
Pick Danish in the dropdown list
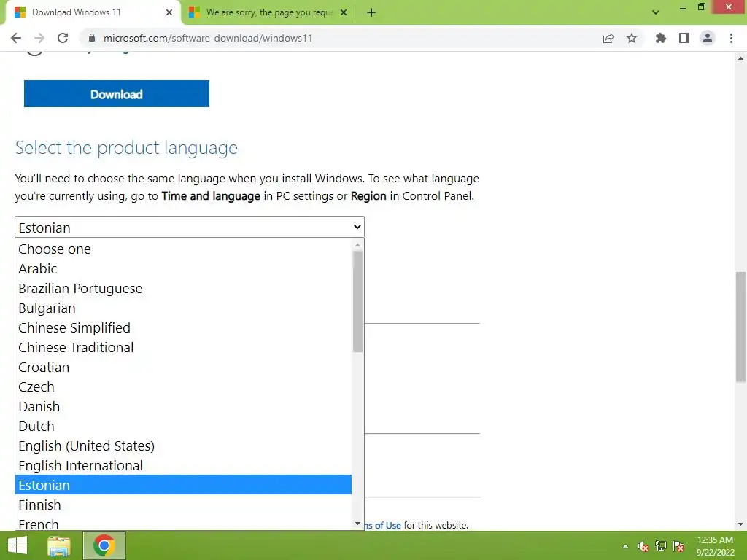pos(183,407)
